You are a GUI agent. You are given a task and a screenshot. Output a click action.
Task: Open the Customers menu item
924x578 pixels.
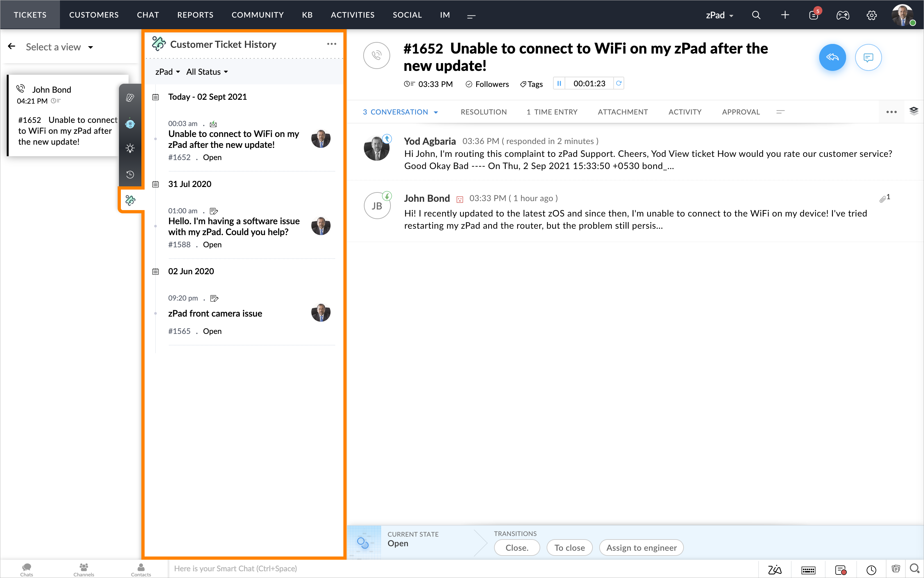94,15
